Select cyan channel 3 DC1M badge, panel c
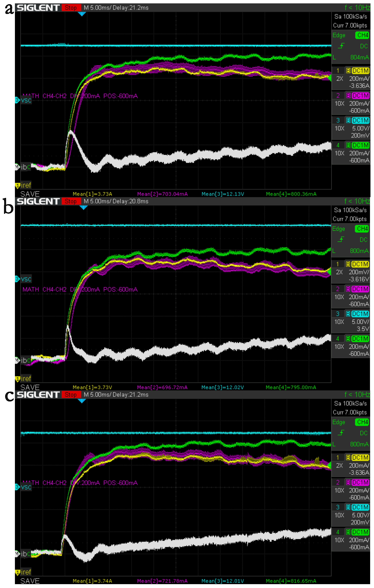 click(360, 507)
